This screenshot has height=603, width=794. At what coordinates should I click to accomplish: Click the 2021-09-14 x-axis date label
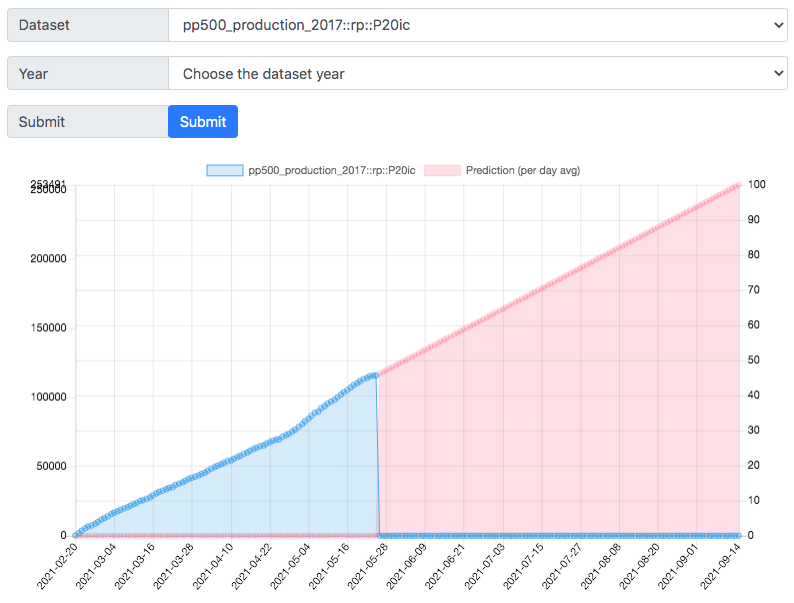(x=722, y=566)
